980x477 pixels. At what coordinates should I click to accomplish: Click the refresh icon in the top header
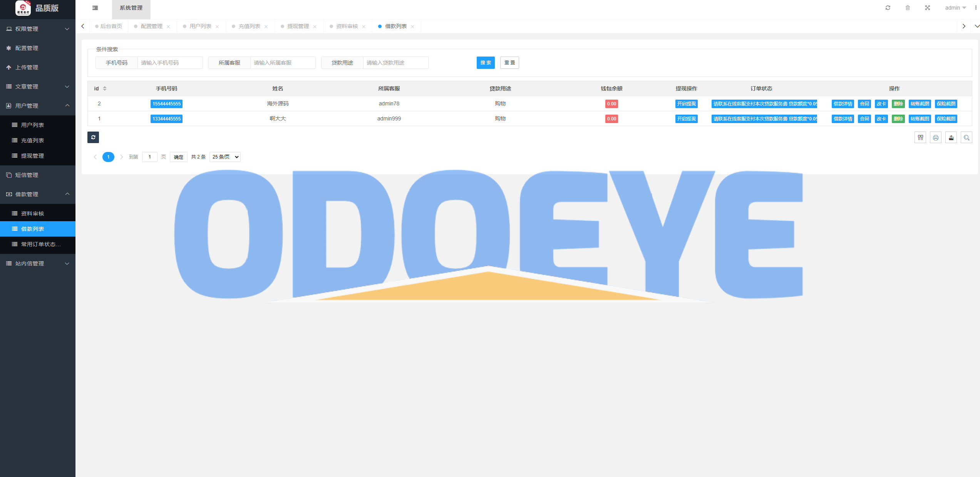[x=888, y=8]
